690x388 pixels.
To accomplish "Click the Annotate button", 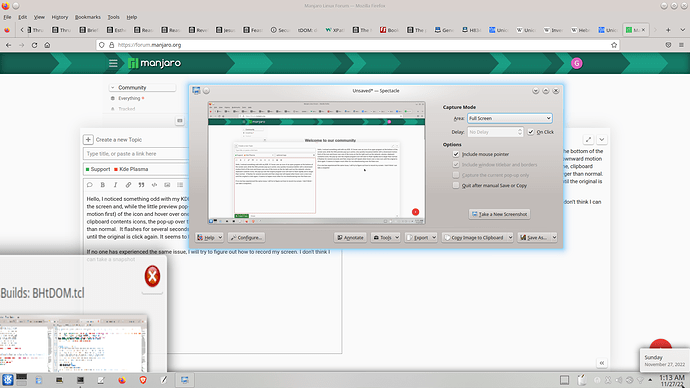I will click(x=350, y=238).
